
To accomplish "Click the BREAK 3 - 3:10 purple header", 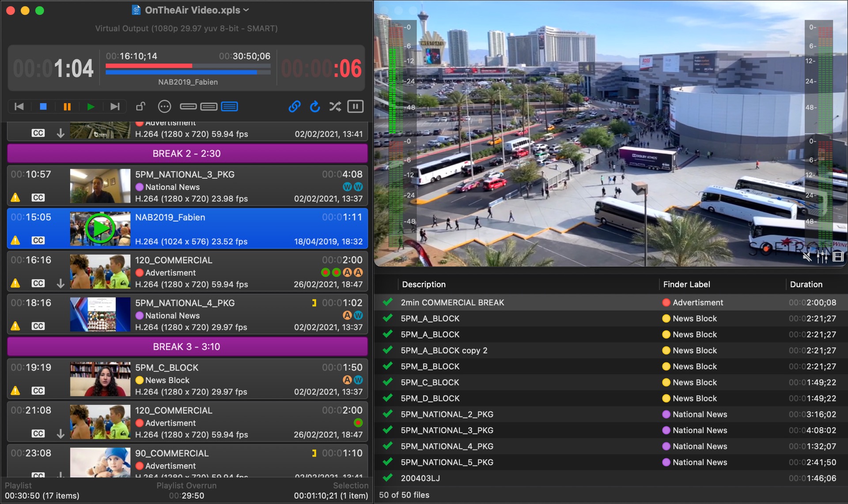I will [187, 347].
